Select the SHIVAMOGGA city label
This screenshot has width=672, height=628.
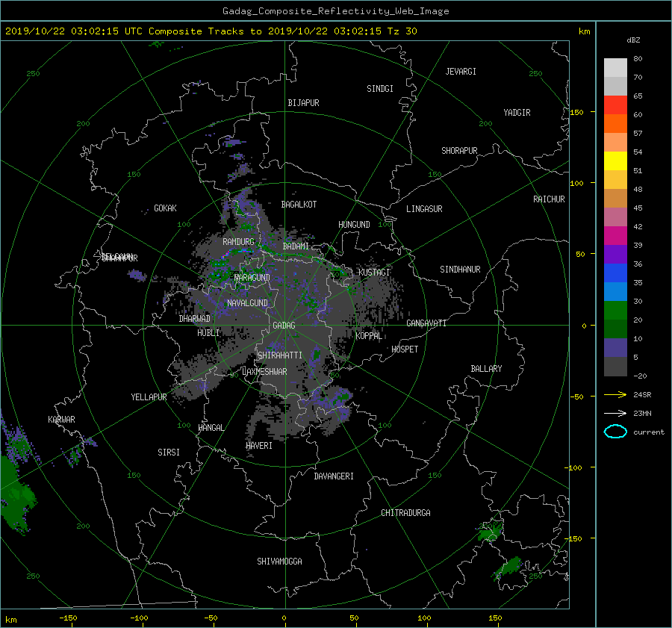click(x=279, y=562)
